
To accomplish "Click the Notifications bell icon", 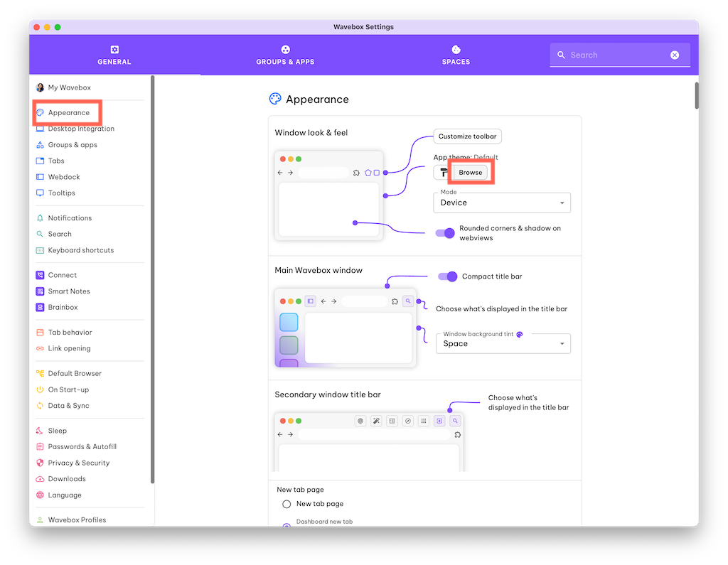I will click(x=40, y=217).
